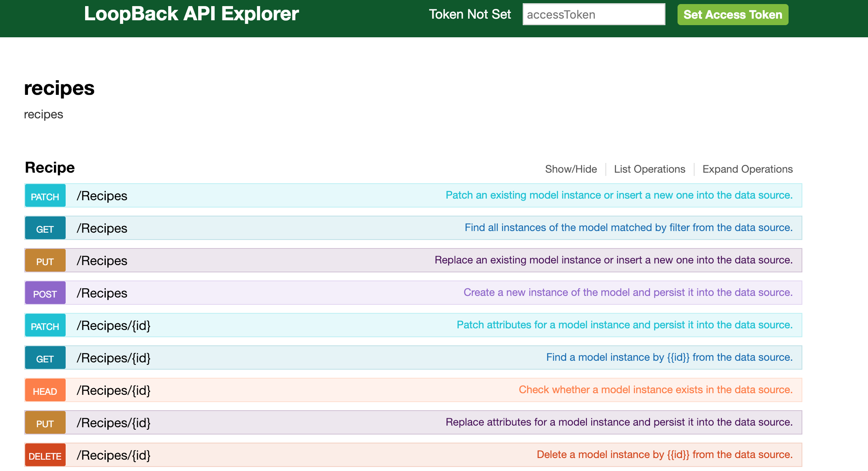Screen dimensions: 868x471
Task: Click 'Check whether a model instance exists' text
Action: pyautogui.click(x=655, y=390)
